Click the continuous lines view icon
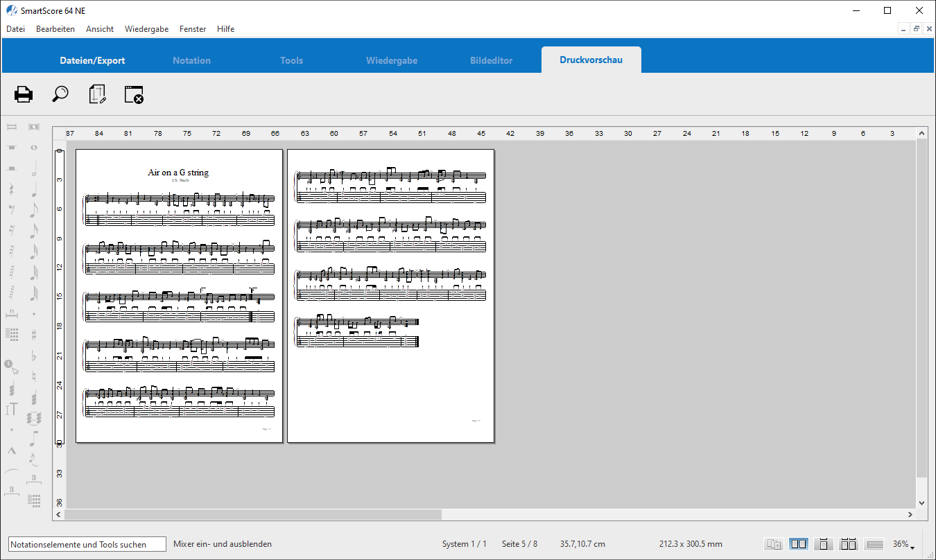 pos(874,544)
